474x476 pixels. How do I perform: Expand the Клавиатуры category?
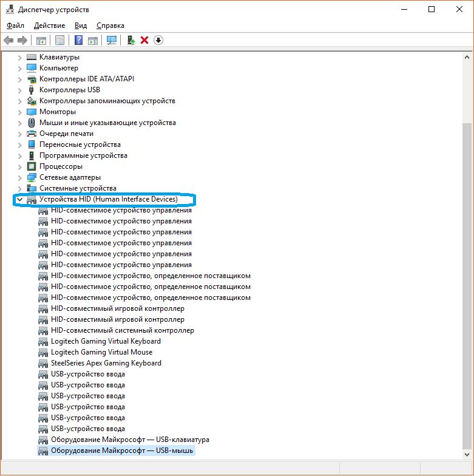coord(19,57)
